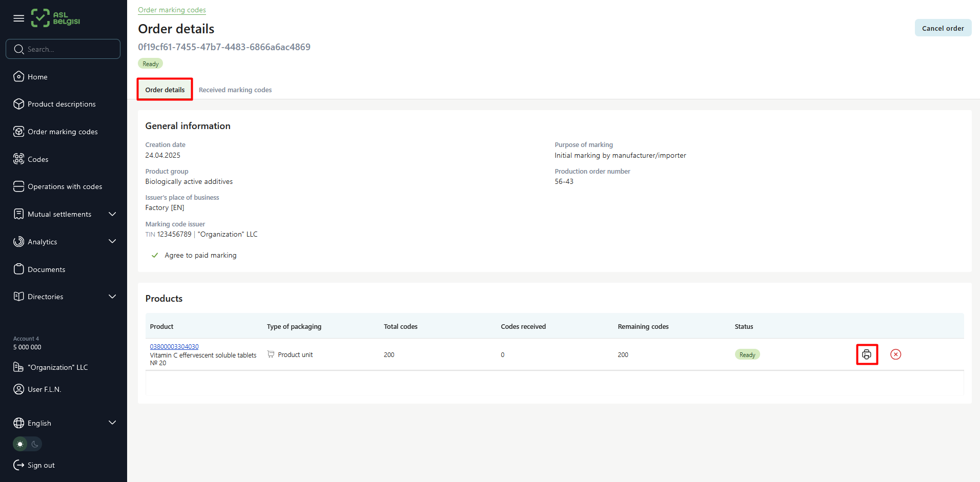Switch to light theme sun toggle
Viewport: 980px width, 482px height.
[20, 444]
